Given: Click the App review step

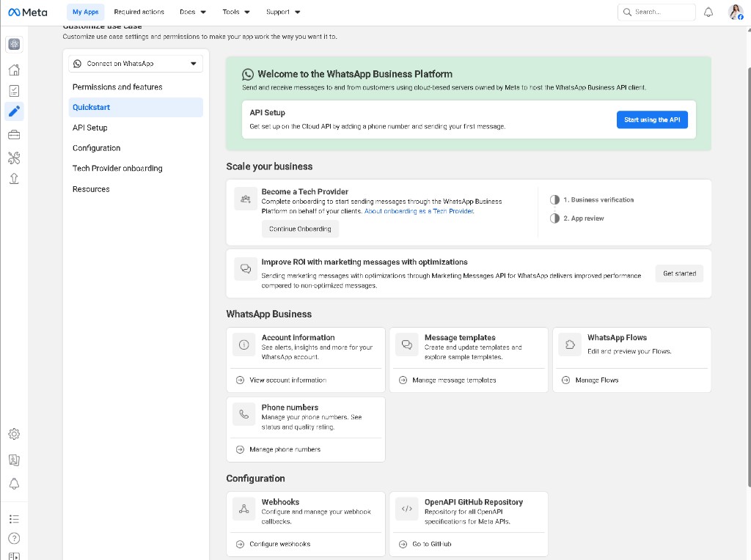Looking at the screenshot, I should tap(577, 218).
